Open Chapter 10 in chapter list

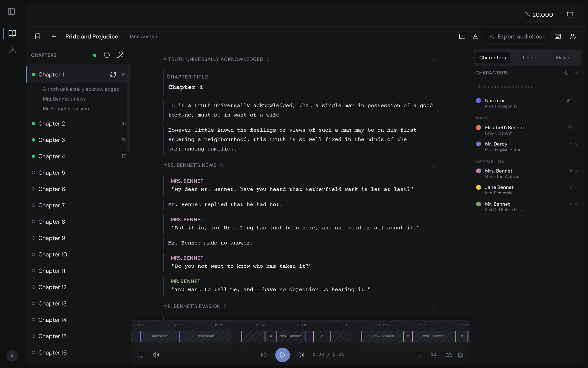click(78, 254)
